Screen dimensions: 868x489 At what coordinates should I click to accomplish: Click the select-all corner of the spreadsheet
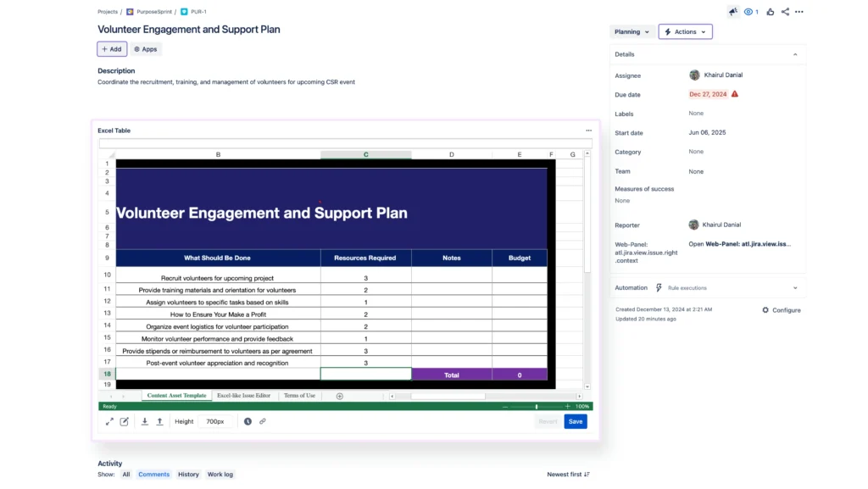tap(108, 155)
